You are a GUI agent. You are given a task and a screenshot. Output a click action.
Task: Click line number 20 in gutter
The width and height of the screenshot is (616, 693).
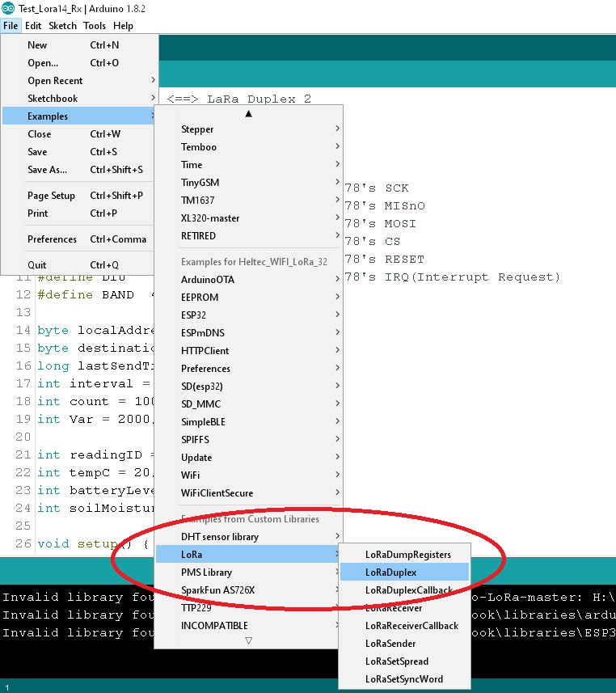23,437
